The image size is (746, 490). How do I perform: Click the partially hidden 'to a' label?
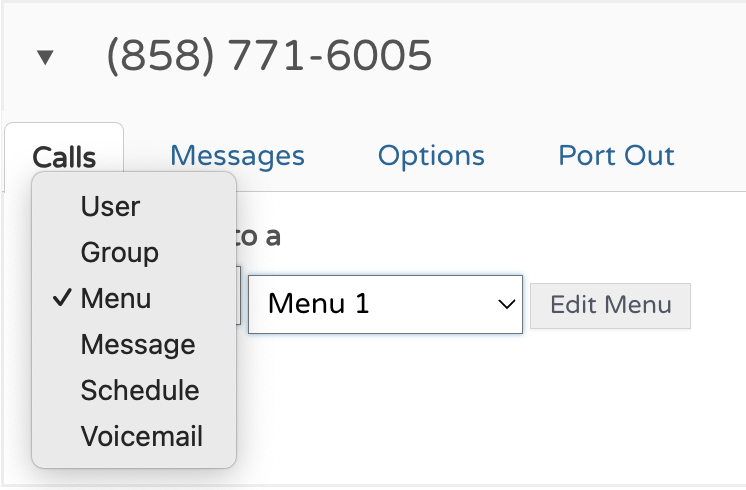260,237
